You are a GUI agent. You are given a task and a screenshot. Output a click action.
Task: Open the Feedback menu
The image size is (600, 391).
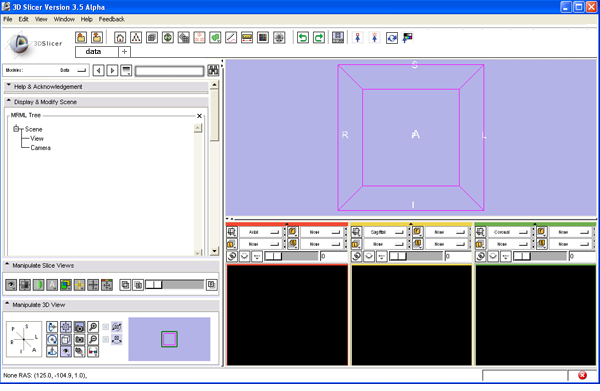[x=112, y=19]
